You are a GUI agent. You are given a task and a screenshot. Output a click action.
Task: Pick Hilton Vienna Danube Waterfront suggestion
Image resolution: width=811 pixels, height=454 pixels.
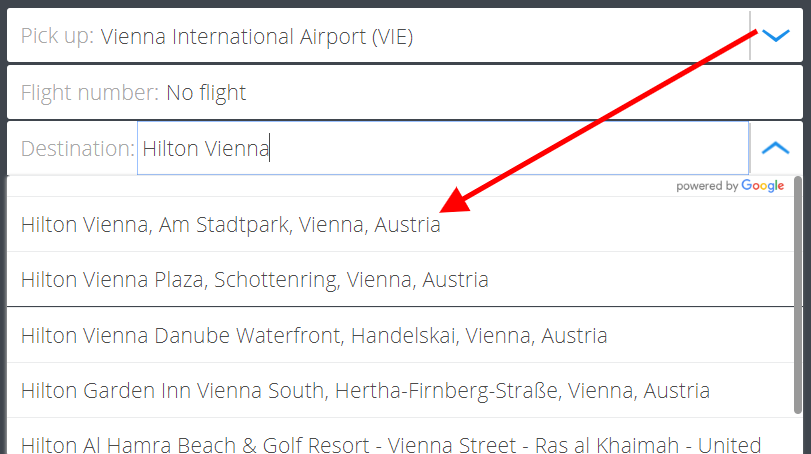pyautogui.click(x=400, y=335)
